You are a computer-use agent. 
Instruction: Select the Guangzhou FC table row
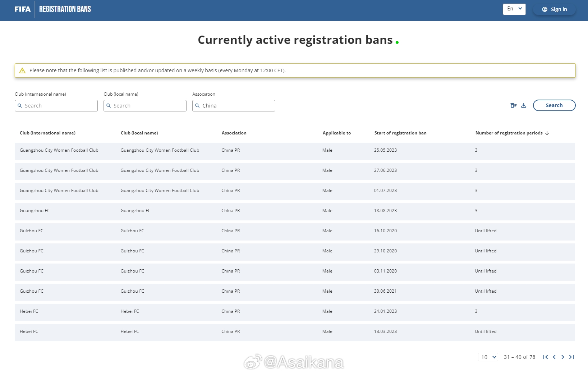pos(295,211)
